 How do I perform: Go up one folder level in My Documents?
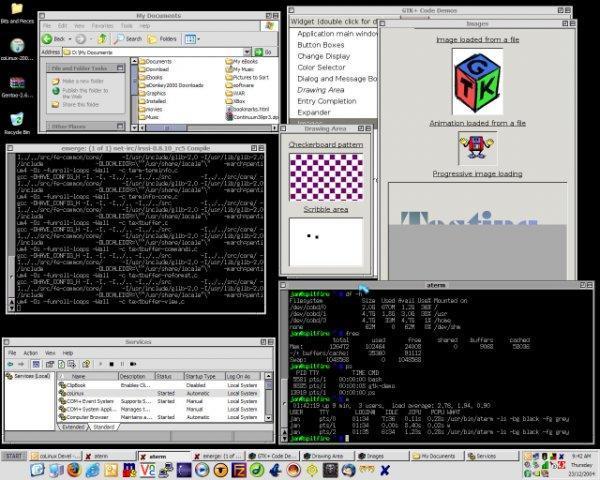tap(102, 39)
